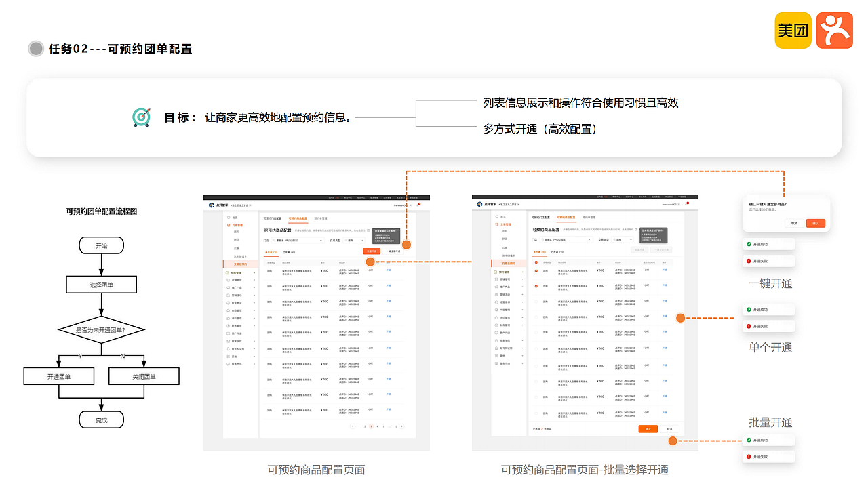The height and width of the screenshot is (488, 868).
Task: Click orange 批量开通 button in the left mockup
Action: coord(372,251)
